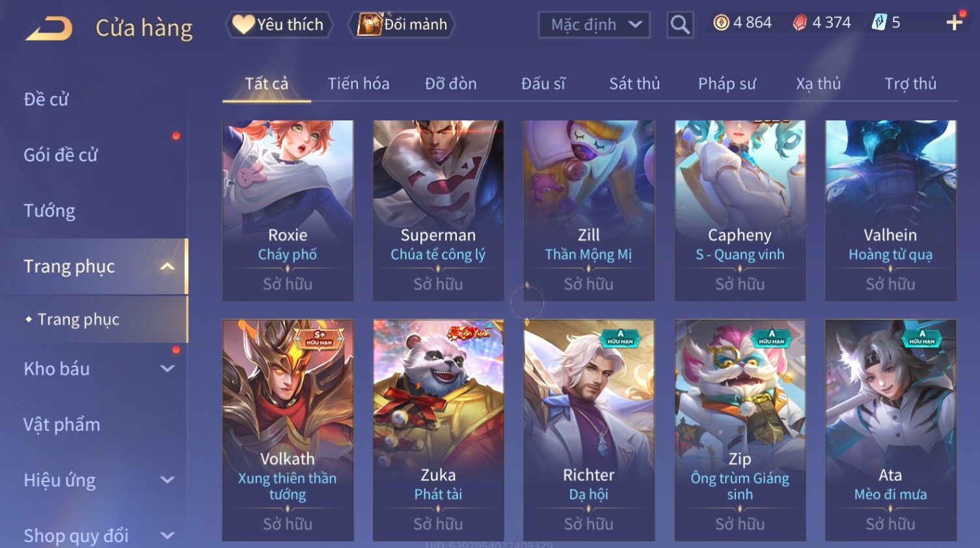Select the Zip Ông trùm Giáng sinh skin

[740, 430]
